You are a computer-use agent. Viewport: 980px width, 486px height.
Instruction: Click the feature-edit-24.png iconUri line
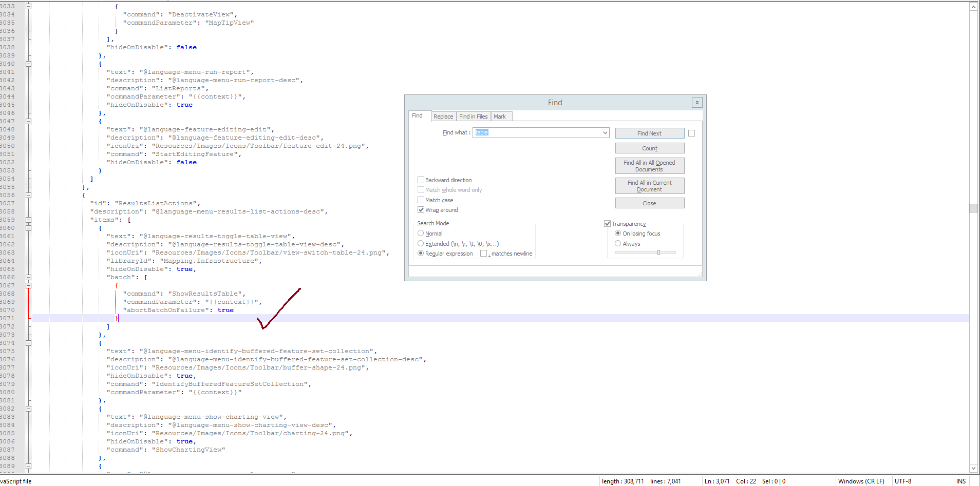coord(238,146)
